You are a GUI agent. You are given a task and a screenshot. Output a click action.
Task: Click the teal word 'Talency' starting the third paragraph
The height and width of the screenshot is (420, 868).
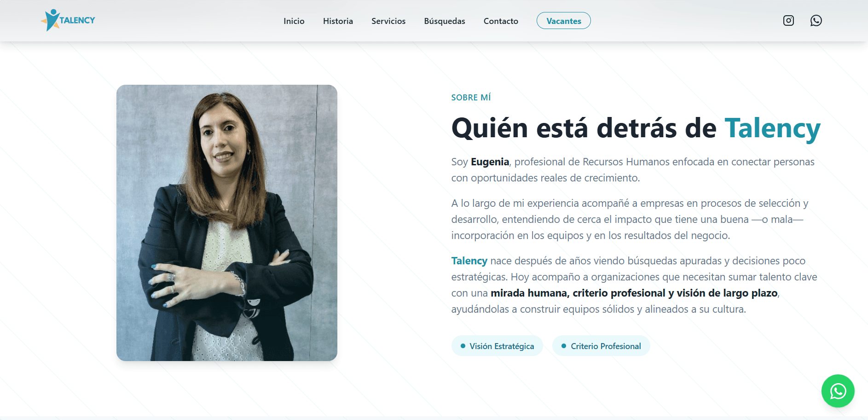(469, 261)
